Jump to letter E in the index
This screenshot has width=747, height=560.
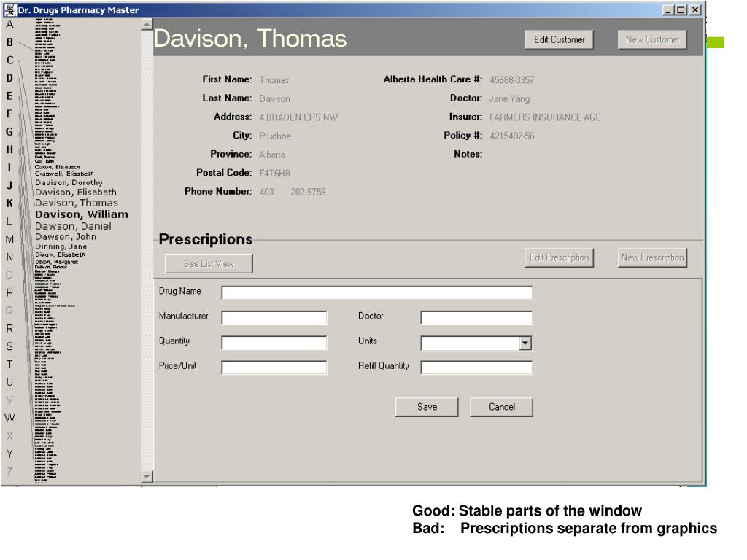click(9, 96)
